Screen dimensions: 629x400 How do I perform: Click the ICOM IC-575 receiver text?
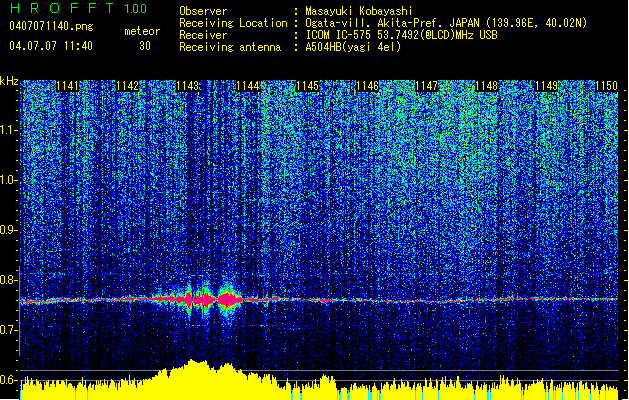coord(401,35)
